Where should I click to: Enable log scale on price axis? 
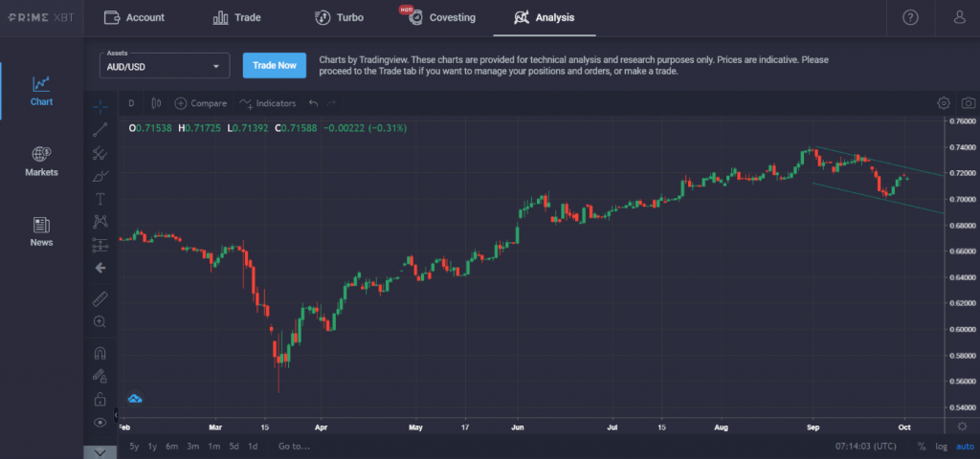coord(940,447)
